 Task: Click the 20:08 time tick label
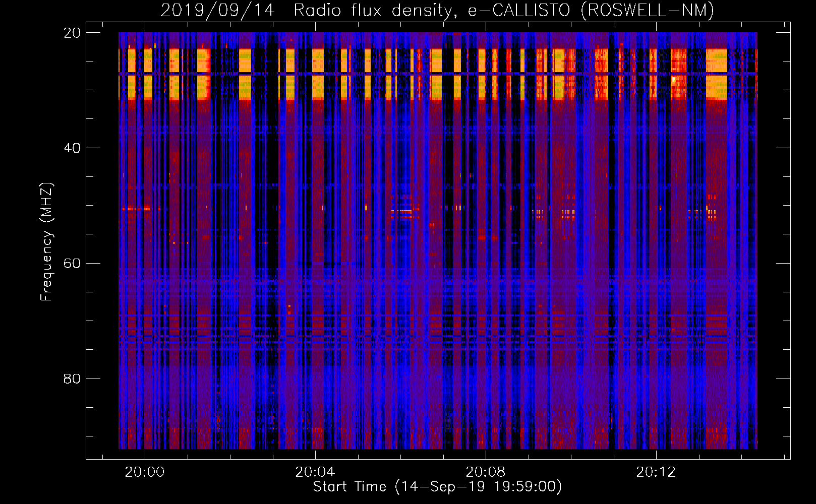tap(486, 472)
